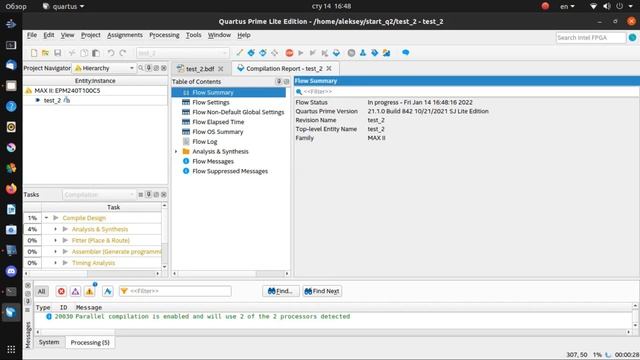Click the funnel filter icon in Messages
Screen dimensions: 640x360
tap(124, 291)
